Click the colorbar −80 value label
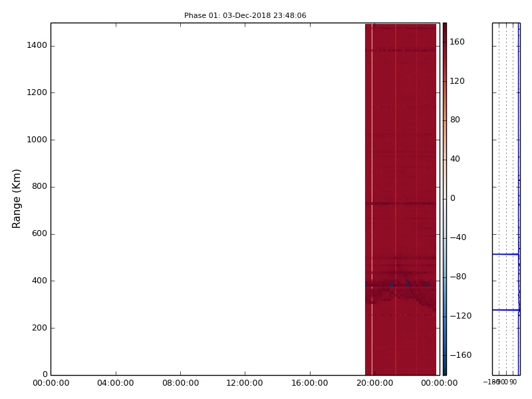532x399 pixels. 458,277
